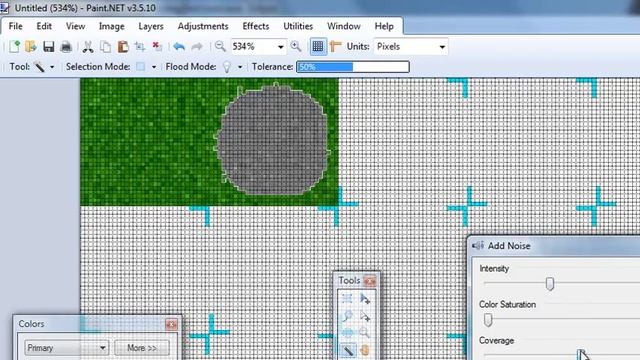
Task: Click the Paint.NET app icon in title bar
Action: (4, 7)
